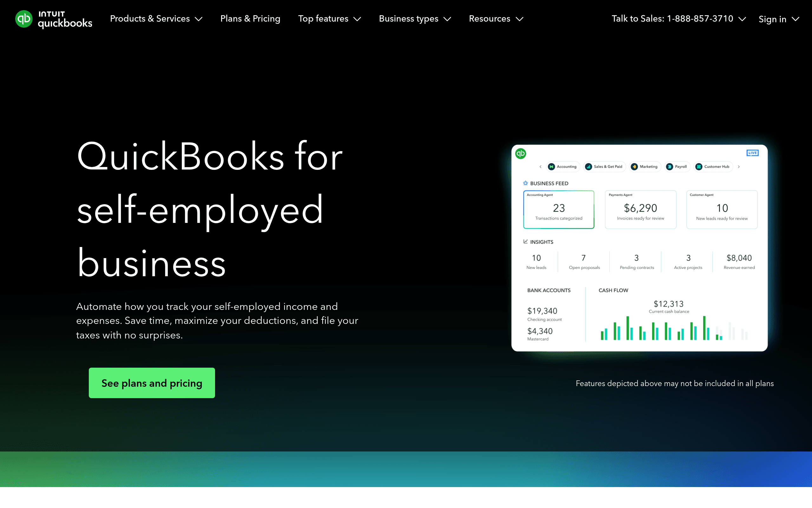Click the Cash Flow bar chart

click(674, 328)
